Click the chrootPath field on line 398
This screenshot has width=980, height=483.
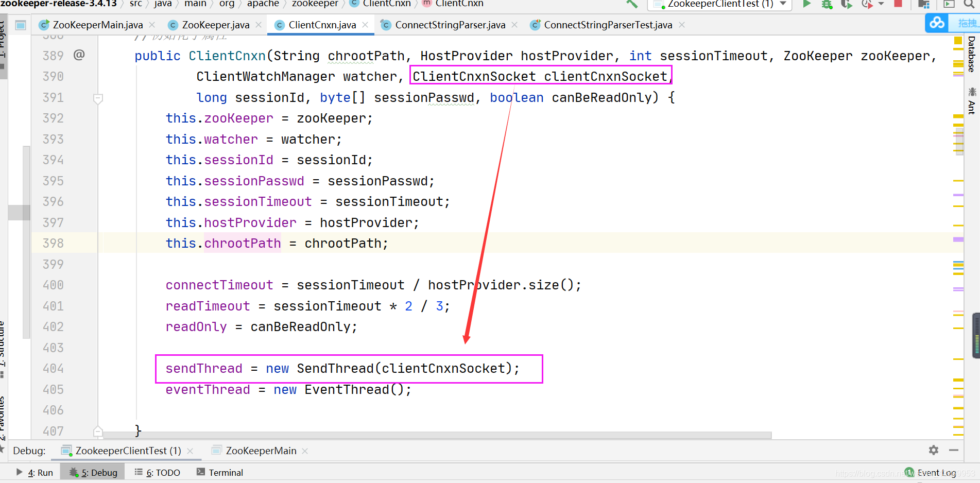pos(243,243)
